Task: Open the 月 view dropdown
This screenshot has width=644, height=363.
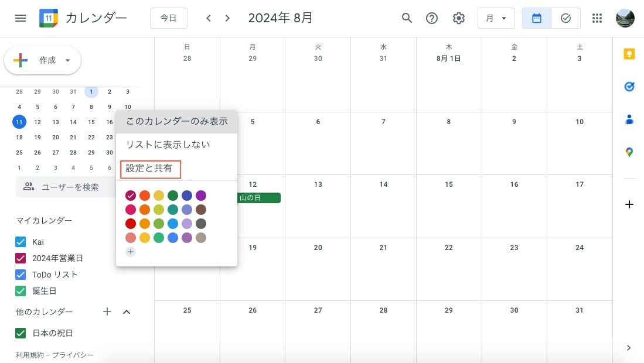Action: pyautogui.click(x=496, y=18)
